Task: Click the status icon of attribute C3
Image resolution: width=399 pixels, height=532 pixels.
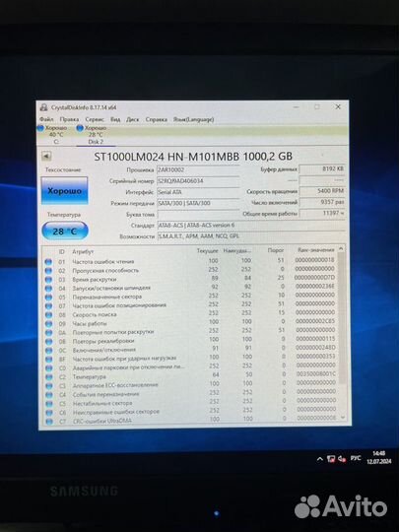Action: [x=49, y=386]
